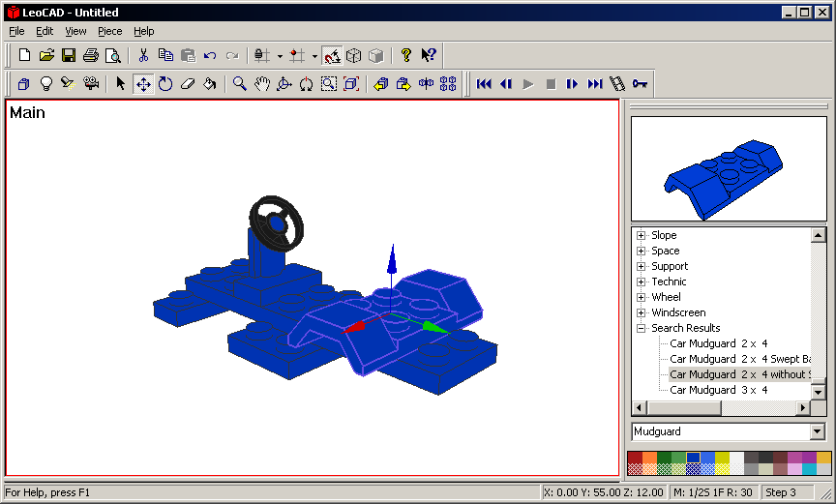Toggle the add keys button
Screen dimensions: 836x504
(x=640, y=84)
